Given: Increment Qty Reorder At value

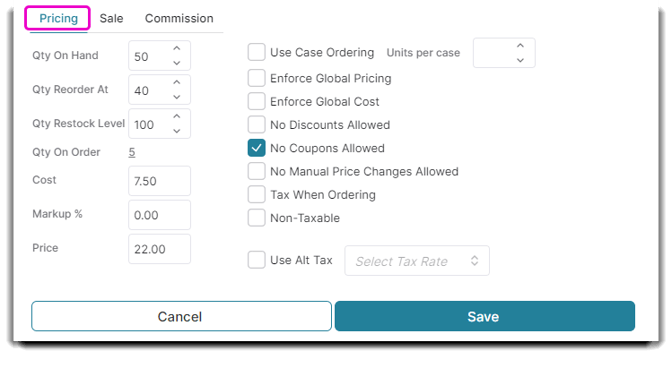Looking at the screenshot, I should click(177, 82).
